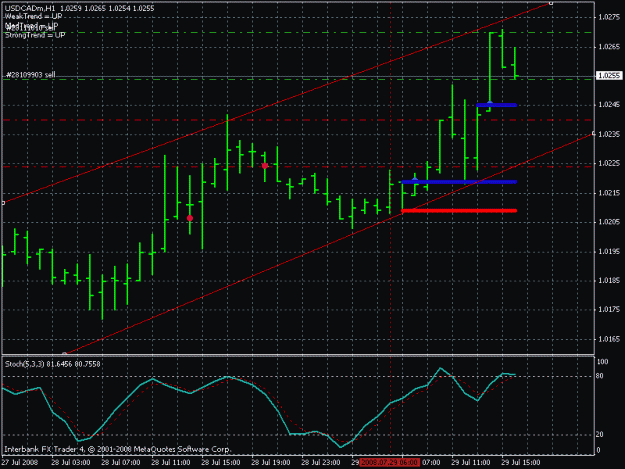
Task: Click the 1.0165 price axis label
Action: [609, 339]
